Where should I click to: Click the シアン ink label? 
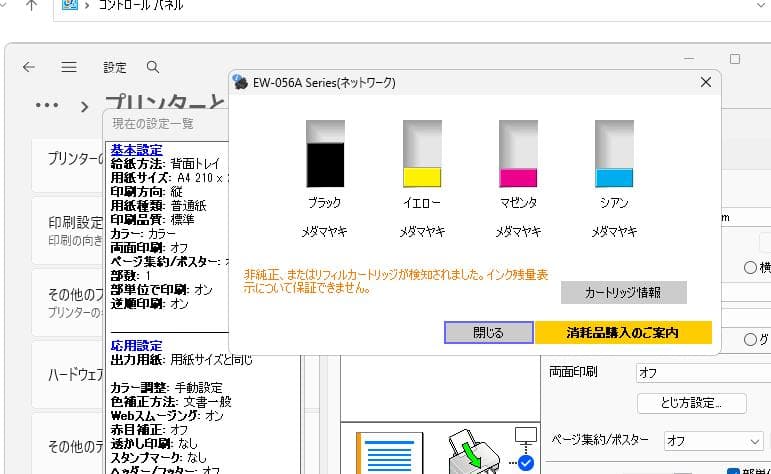pyautogui.click(x=614, y=202)
